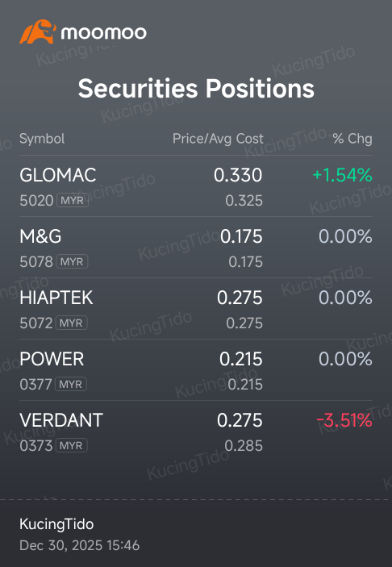Select the MYR badge beside HIAPTEK 5072
Screen dimensions: 392x567
pyautogui.click(x=71, y=323)
